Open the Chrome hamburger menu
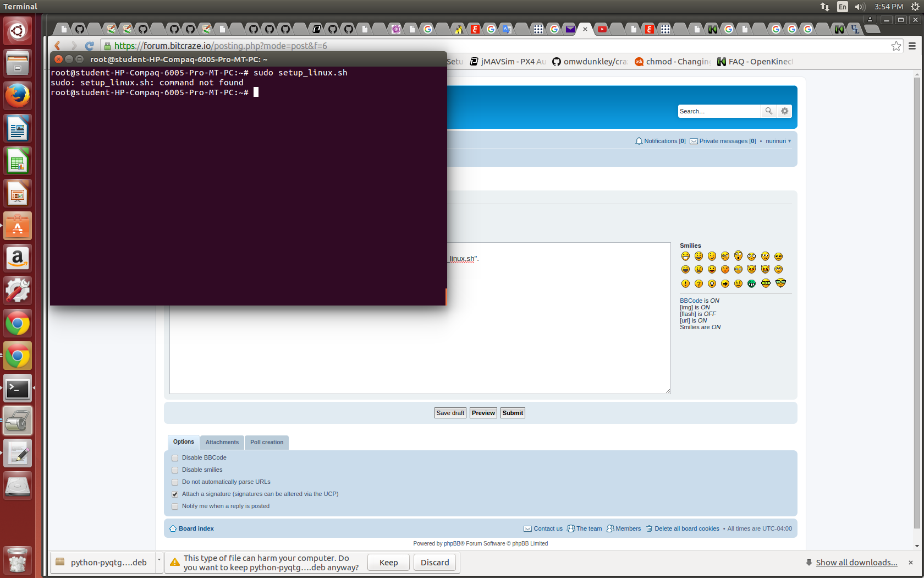Screen dimensions: 924x578 point(912,46)
